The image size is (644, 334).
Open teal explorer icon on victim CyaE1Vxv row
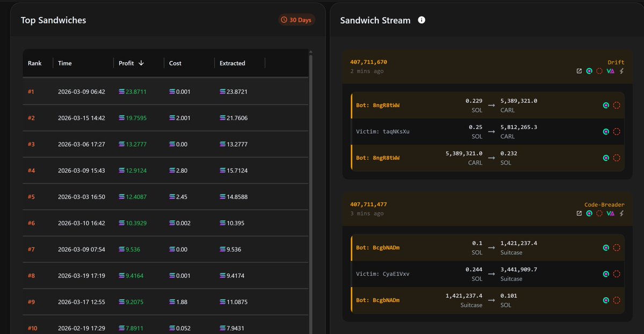[606, 274]
